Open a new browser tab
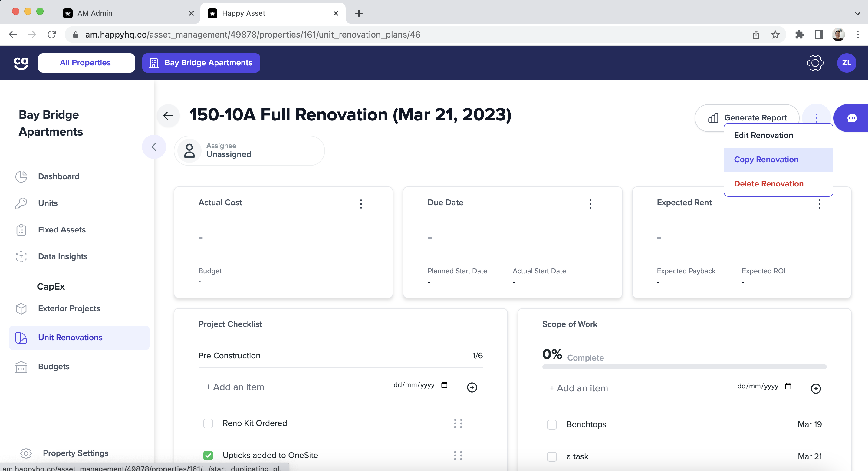The image size is (868, 471). pos(359,13)
